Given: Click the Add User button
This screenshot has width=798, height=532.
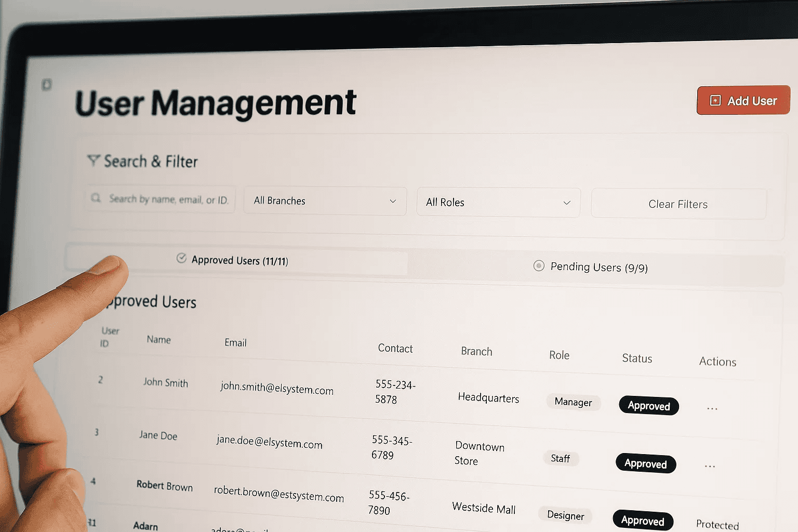Looking at the screenshot, I should 743,100.
